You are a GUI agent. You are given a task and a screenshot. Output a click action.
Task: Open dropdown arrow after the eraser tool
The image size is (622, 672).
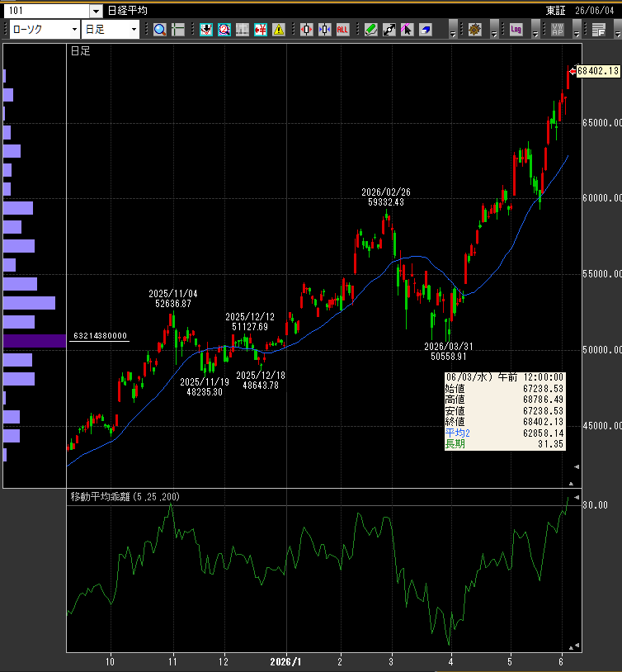(x=453, y=30)
